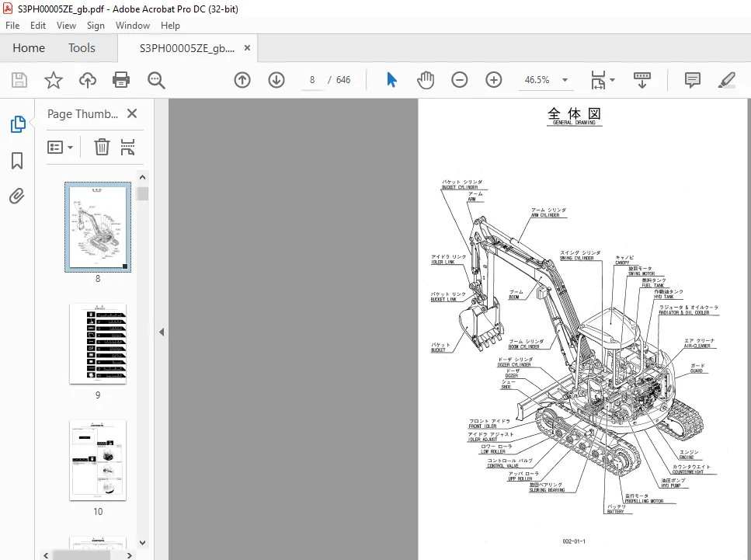
Task: Open the Window menu
Action: (133, 26)
